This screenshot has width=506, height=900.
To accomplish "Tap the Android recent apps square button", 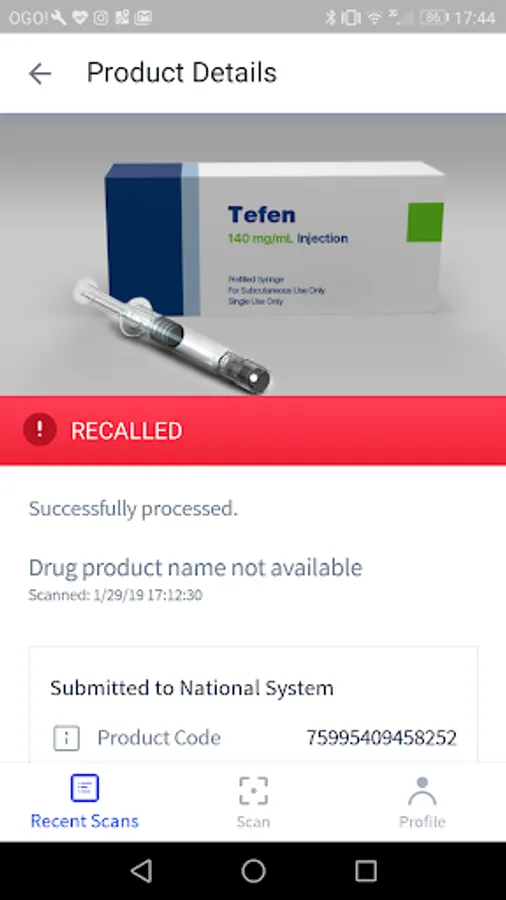I will tap(365, 871).
